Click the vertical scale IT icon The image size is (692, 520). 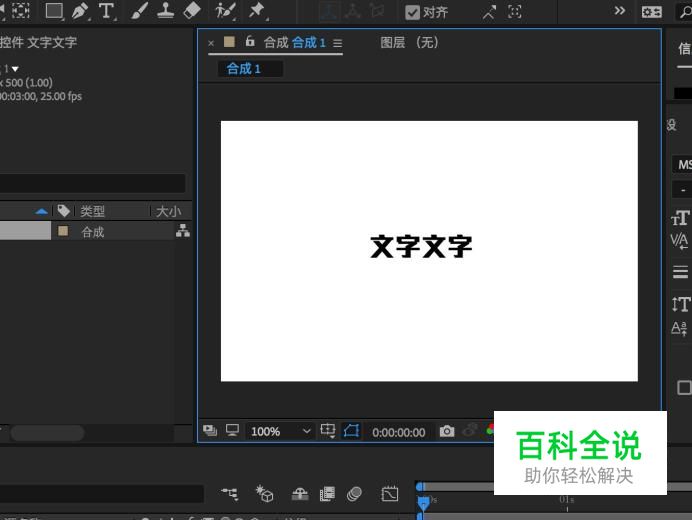click(681, 305)
